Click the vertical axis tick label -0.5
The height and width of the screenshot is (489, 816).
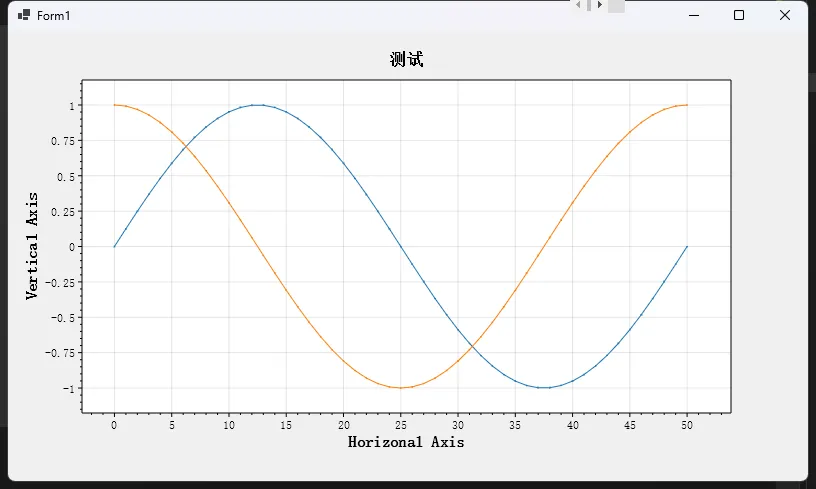pos(63,318)
